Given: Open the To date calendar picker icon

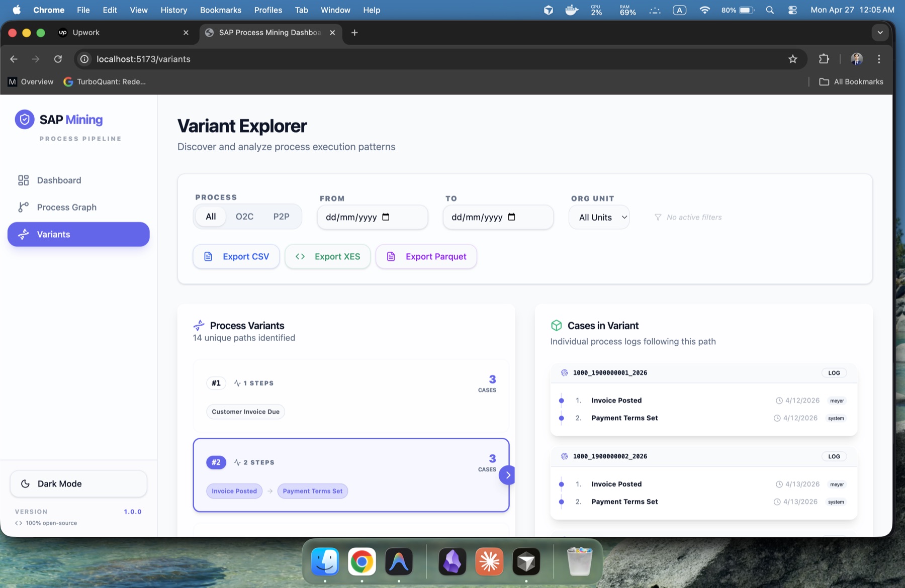Looking at the screenshot, I should (x=511, y=217).
